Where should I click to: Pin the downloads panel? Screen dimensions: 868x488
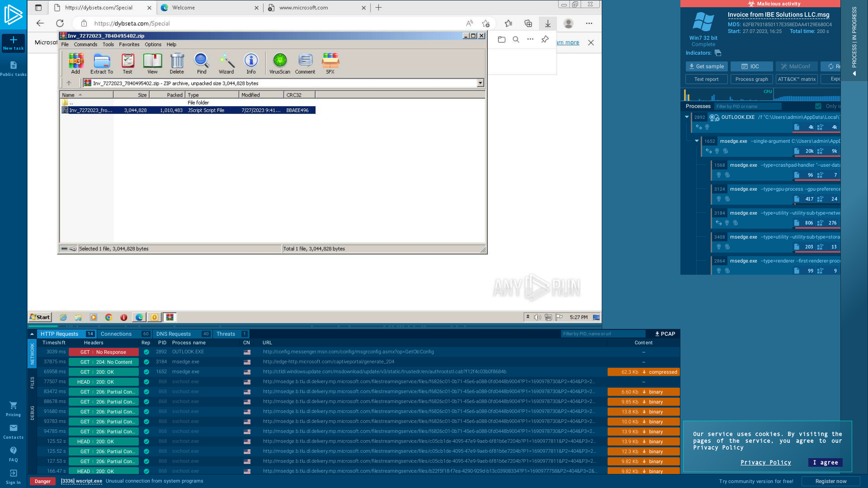[x=545, y=39]
